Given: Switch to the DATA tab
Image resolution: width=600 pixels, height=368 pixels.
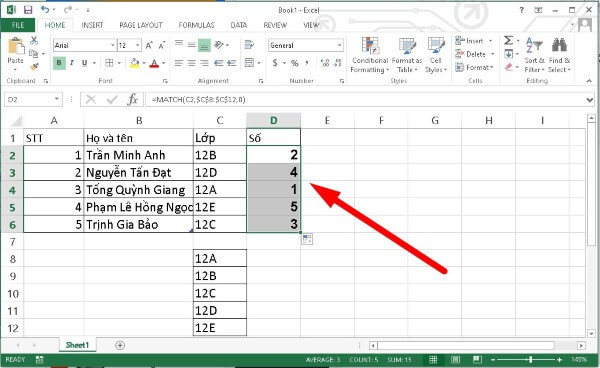Looking at the screenshot, I should [x=239, y=25].
